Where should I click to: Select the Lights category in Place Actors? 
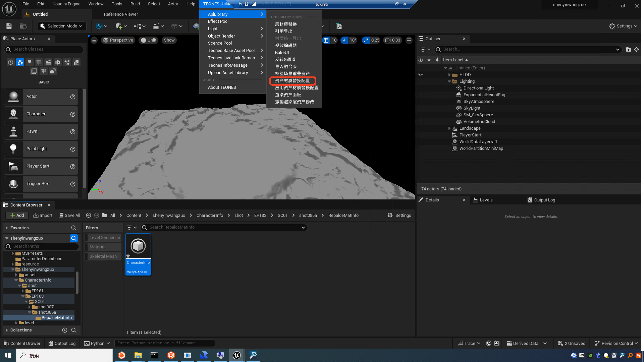(30, 62)
